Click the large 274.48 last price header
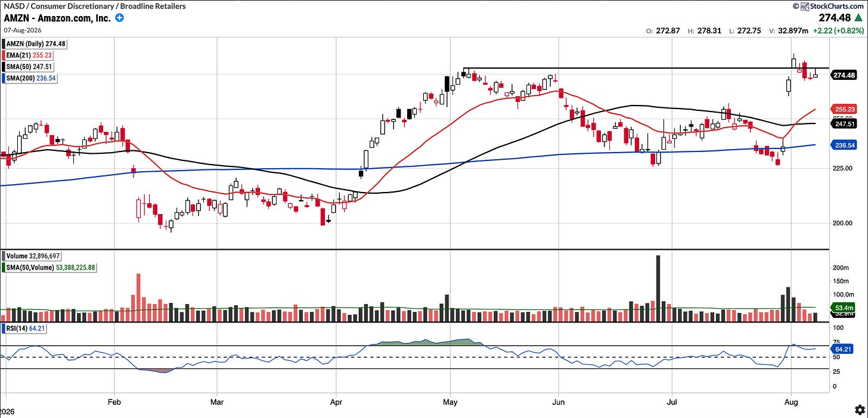This screenshot has height=418, width=868. click(x=835, y=18)
